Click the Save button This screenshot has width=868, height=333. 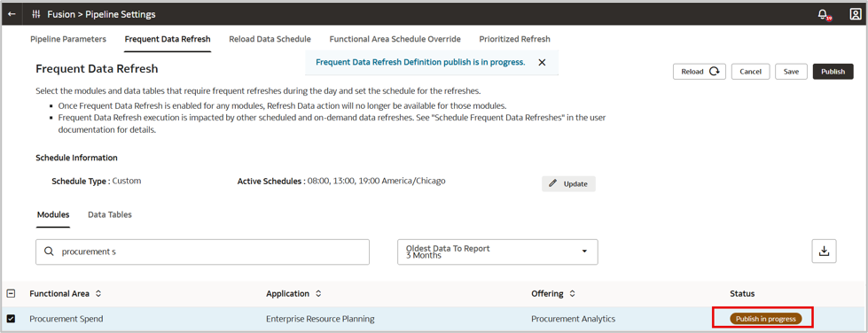point(791,72)
